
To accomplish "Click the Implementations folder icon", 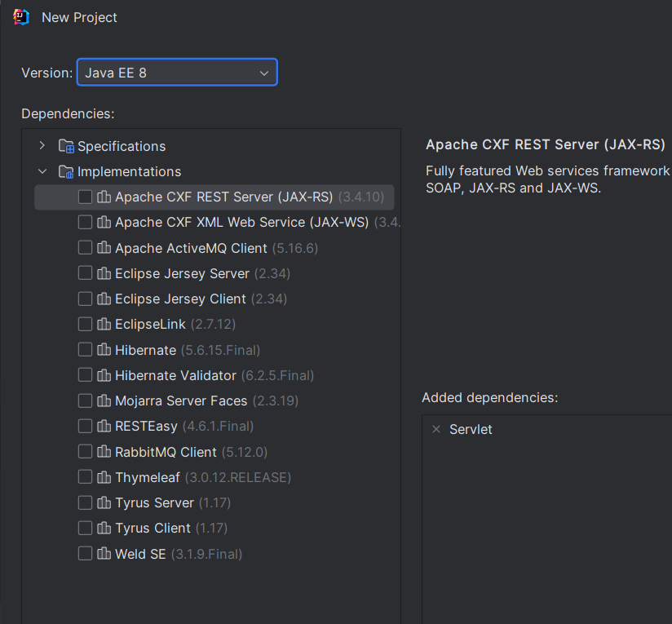I will tap(66, 171).
